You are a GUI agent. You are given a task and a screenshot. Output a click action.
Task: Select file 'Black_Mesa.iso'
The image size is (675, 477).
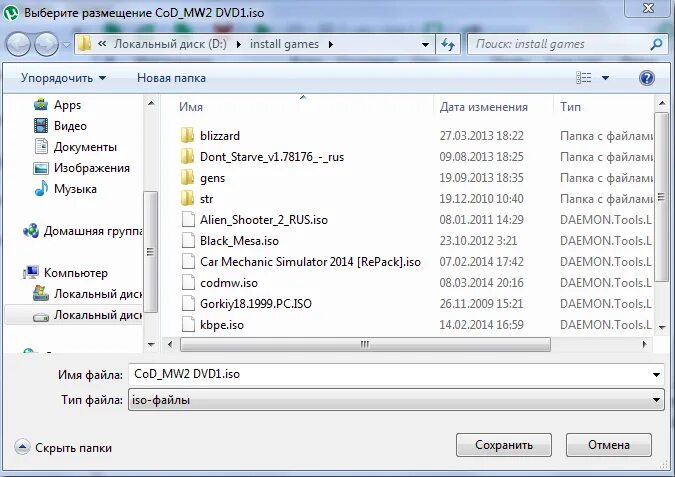coord(239,241)
